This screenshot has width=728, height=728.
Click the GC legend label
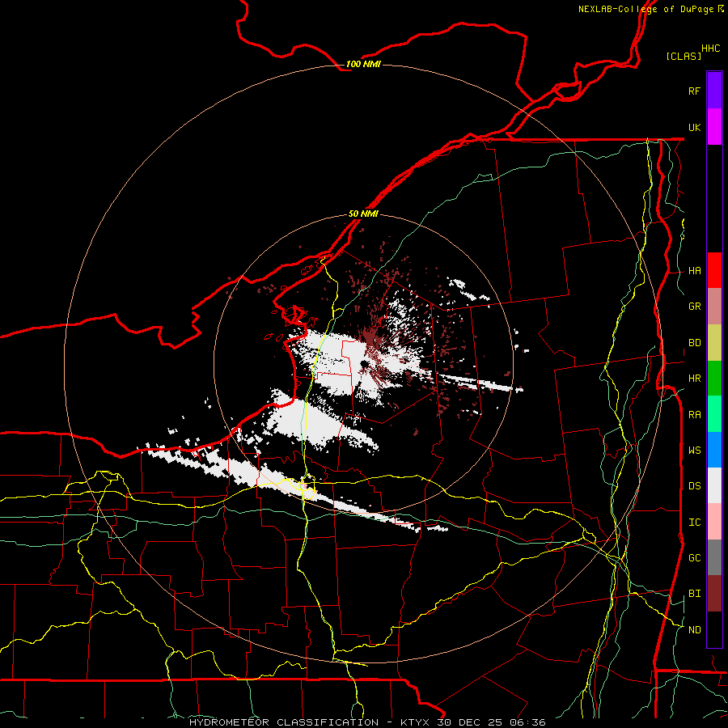coord(694,558)
